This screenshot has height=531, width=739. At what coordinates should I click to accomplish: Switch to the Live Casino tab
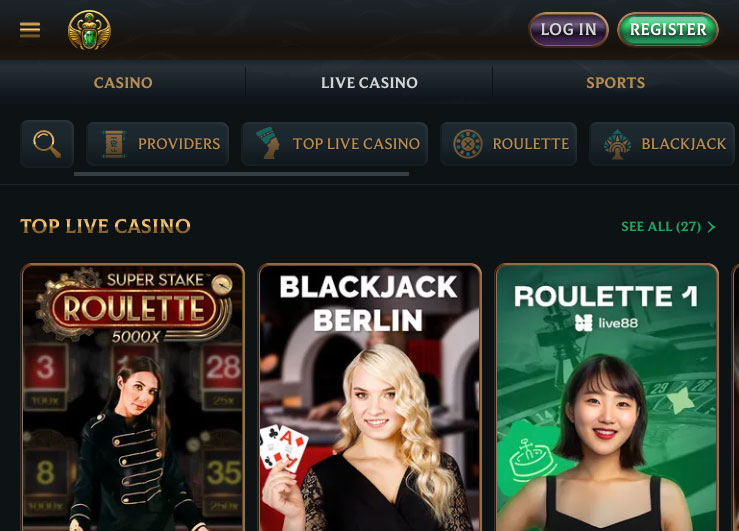click(x=369, y=82)
